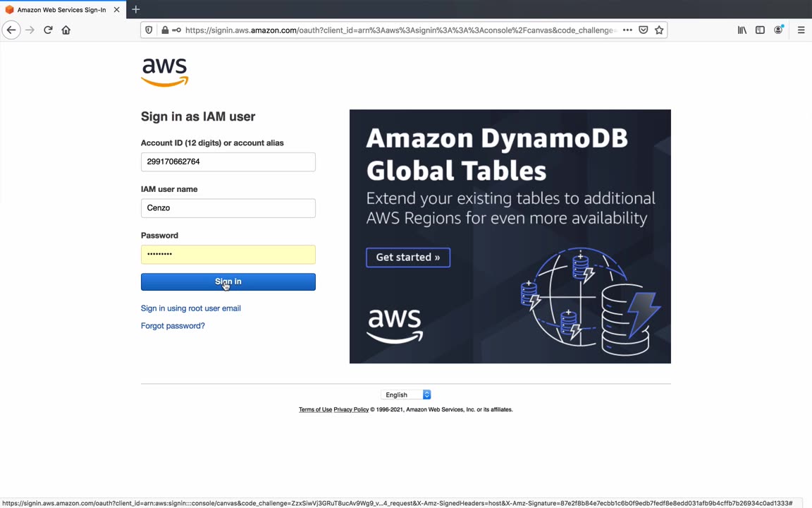Open the Library icon in toolbar
The image size is (812, 508).
click(742, 30)
